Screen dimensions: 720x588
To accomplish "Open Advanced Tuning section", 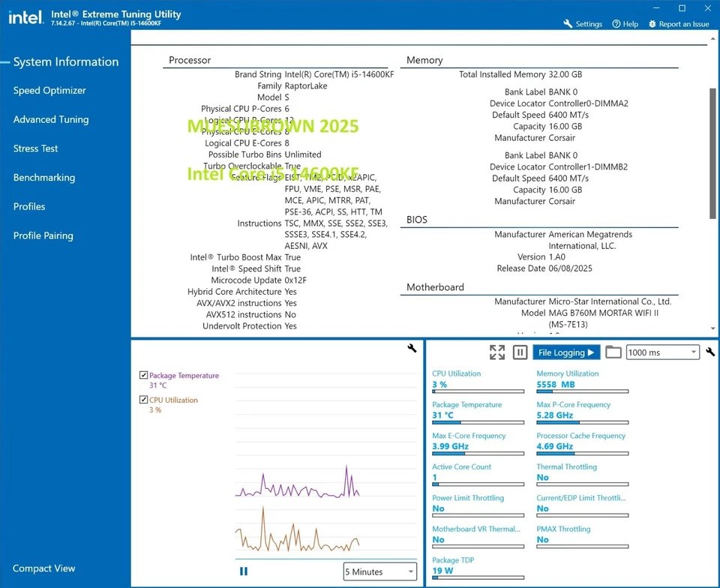I will [x=51, y=119].
